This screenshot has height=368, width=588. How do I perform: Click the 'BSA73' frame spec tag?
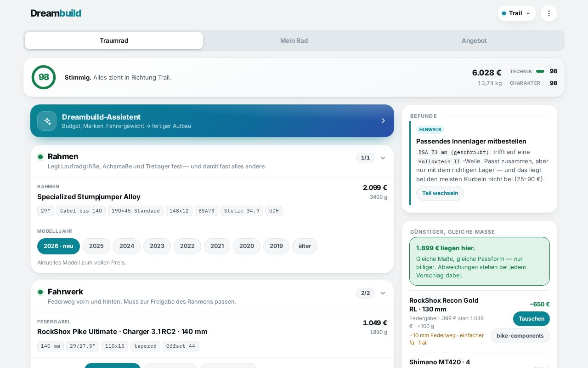(206, 211)
